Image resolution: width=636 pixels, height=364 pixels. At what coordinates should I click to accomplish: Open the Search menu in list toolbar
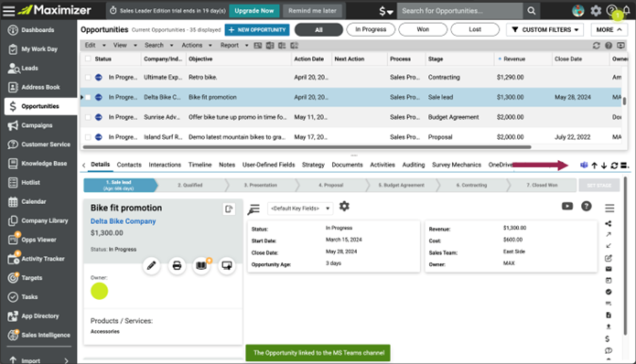[x=158, y=46]
